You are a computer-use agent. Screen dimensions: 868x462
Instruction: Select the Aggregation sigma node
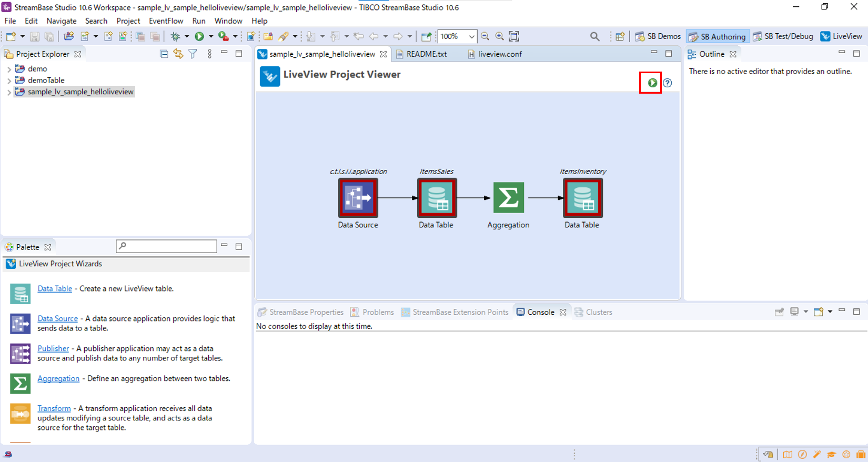point(508,198)
